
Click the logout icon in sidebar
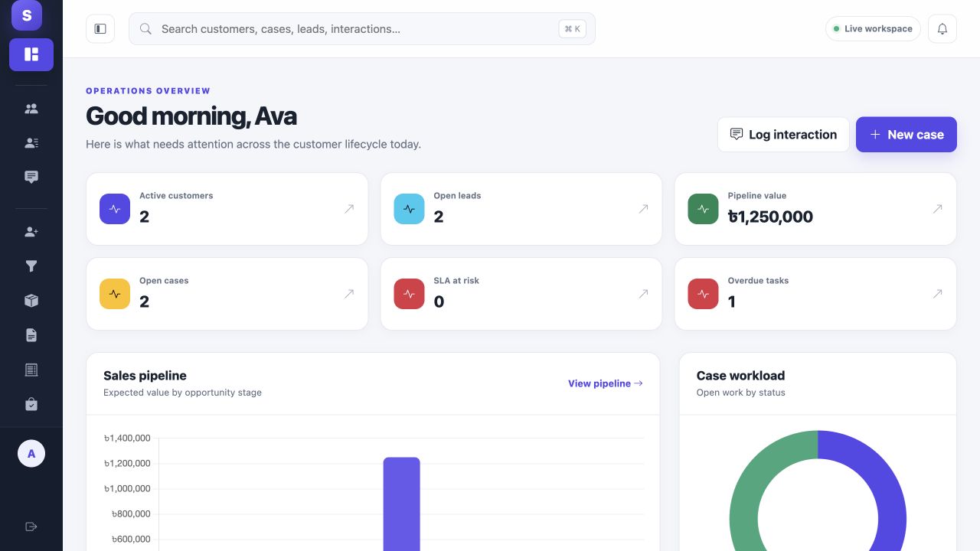pyautogui.click(x=31, y=527)
